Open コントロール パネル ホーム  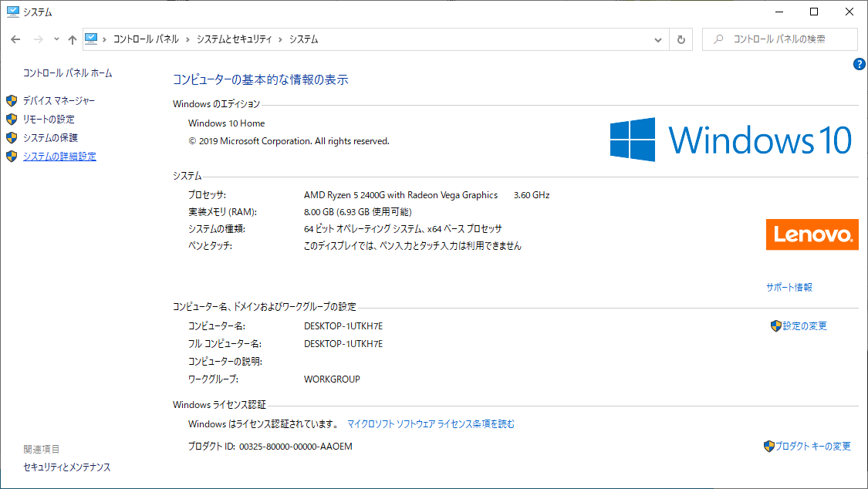[68, 73]
